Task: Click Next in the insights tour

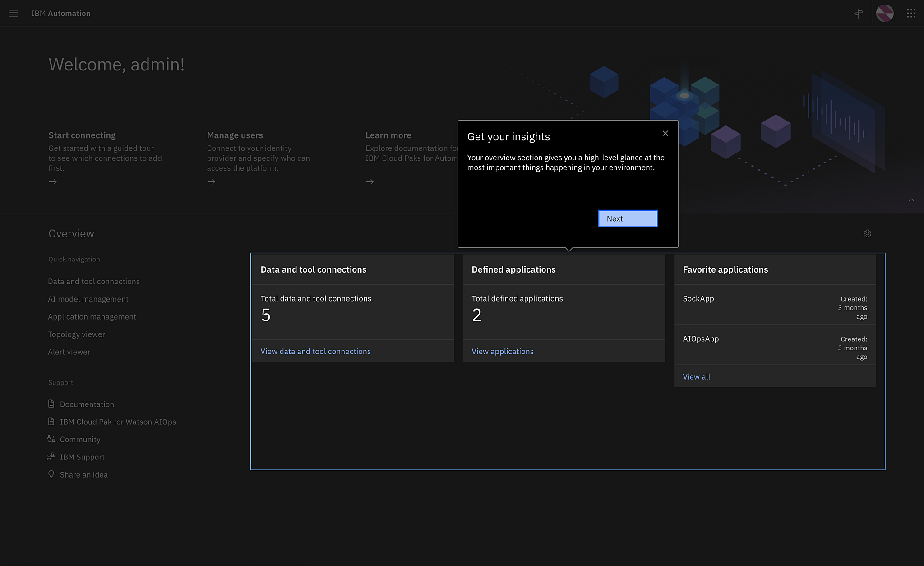Action: click(x=628, y=218)
